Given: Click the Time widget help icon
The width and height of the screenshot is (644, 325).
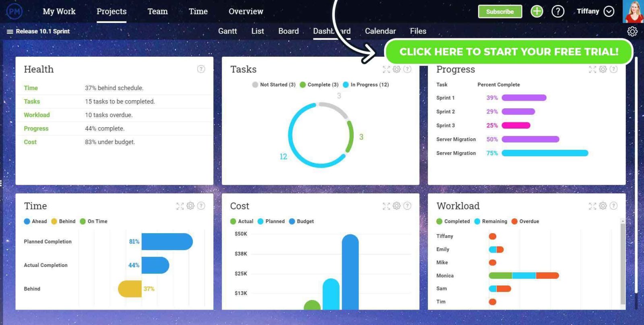Looking at the screenshot, I should [x=201, y=206].
